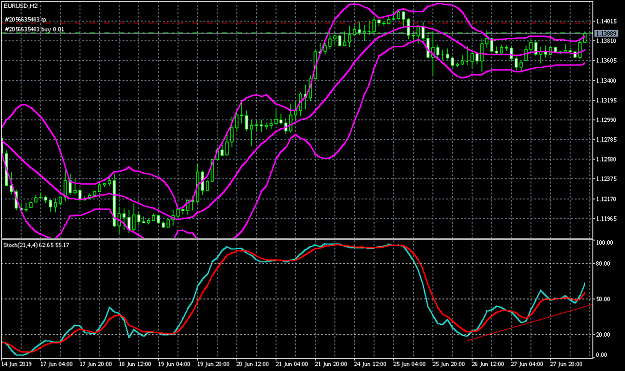Click the Stoch(21,4,4) indicator label
This screenshot has width=625, height=371.
[36, 245]
